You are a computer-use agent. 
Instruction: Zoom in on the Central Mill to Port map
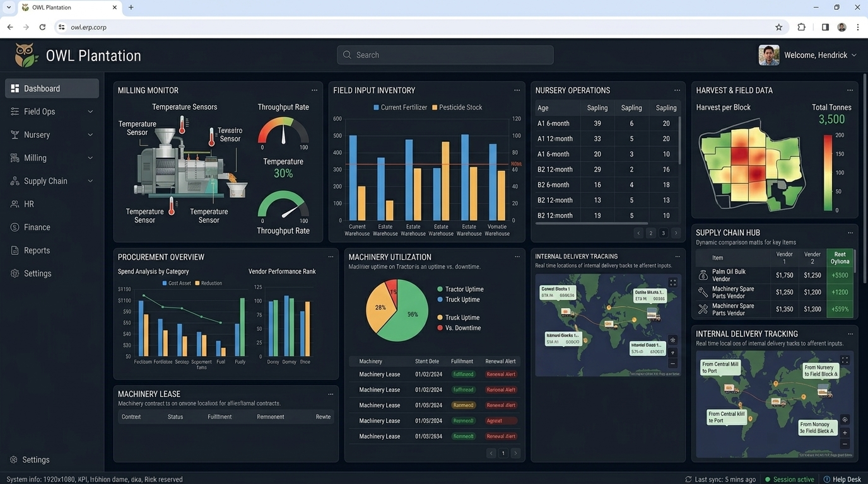click(x=845, y=432)
